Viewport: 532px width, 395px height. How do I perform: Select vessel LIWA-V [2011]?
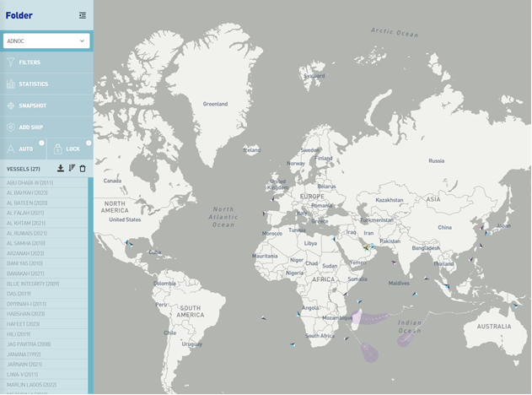44,375
